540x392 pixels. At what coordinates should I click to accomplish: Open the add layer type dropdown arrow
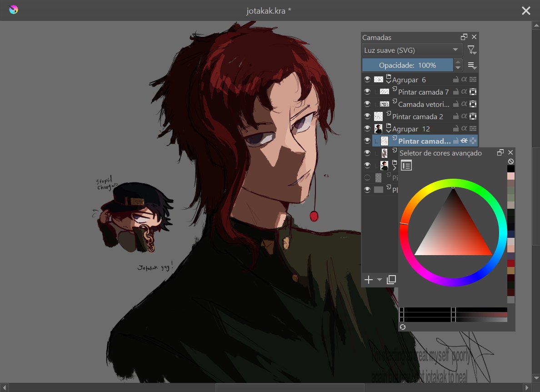tap(380, 280)
